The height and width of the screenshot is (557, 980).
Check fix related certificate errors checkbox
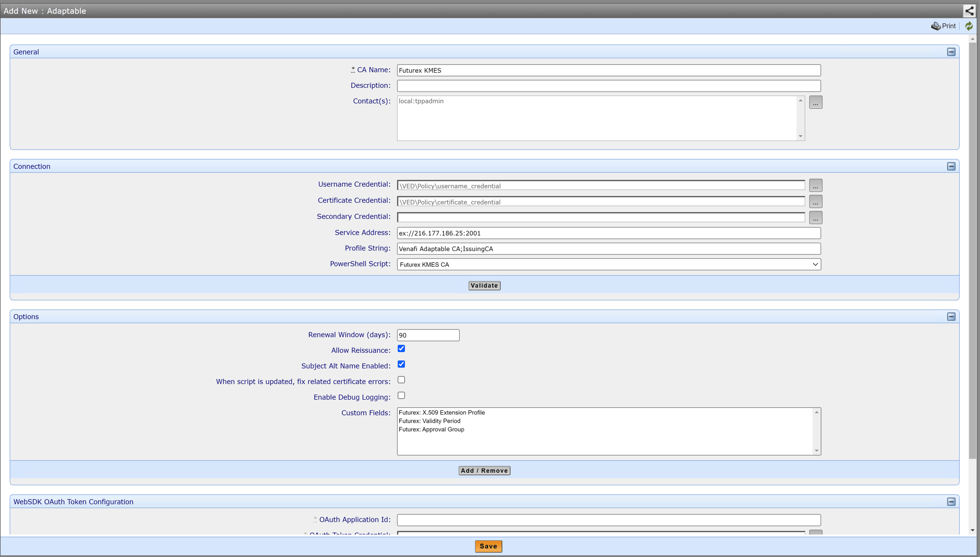(401, 380)
